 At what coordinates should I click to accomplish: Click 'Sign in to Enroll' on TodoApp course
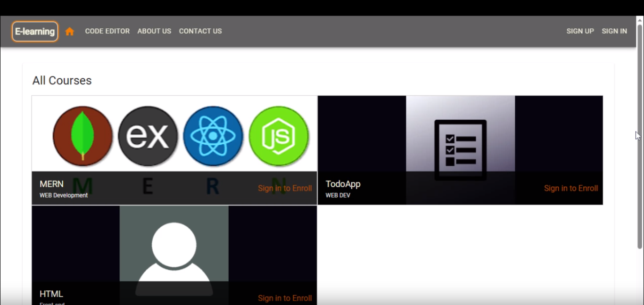[x=570, y=188]
